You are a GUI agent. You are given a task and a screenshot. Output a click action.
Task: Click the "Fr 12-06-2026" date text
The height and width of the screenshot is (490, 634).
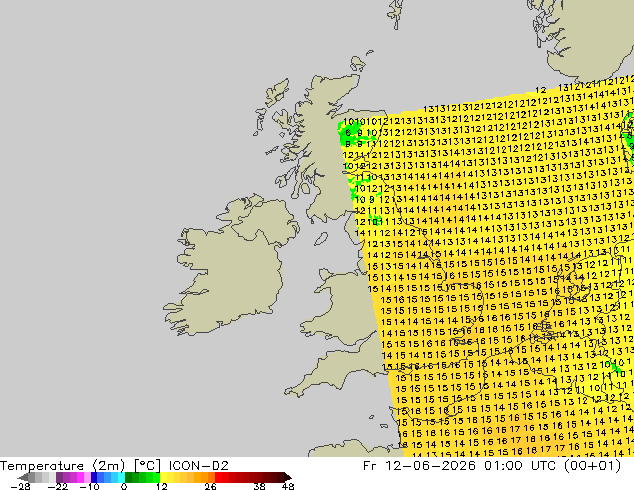pyautogui.click(x=419, y=466)
